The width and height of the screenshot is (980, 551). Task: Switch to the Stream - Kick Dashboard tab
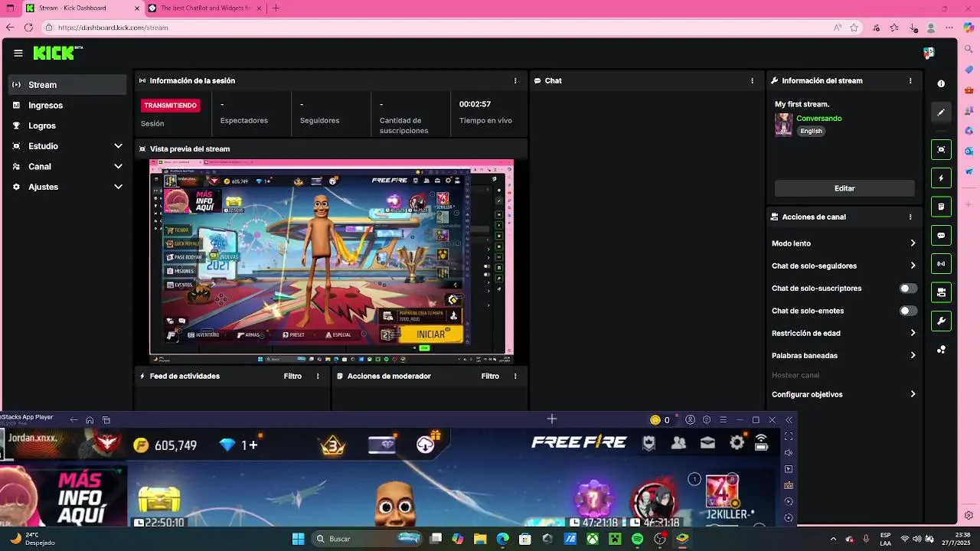click(82, 8)
